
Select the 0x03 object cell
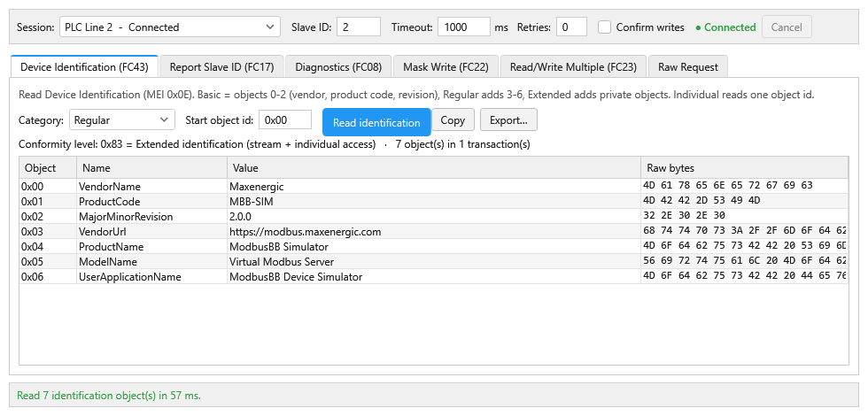pos(48,231)
